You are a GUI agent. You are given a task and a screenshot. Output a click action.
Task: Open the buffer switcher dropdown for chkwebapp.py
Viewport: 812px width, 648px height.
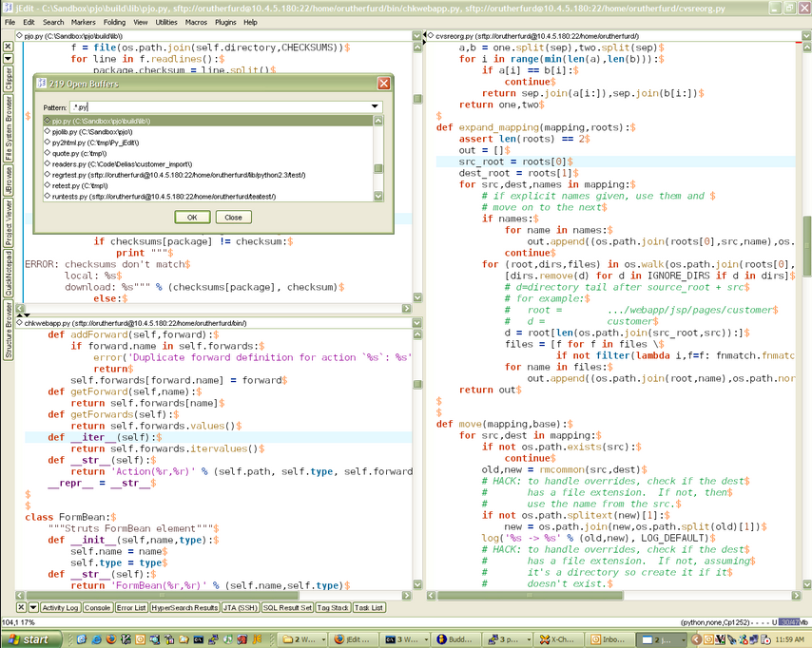[x=417, y=322]
